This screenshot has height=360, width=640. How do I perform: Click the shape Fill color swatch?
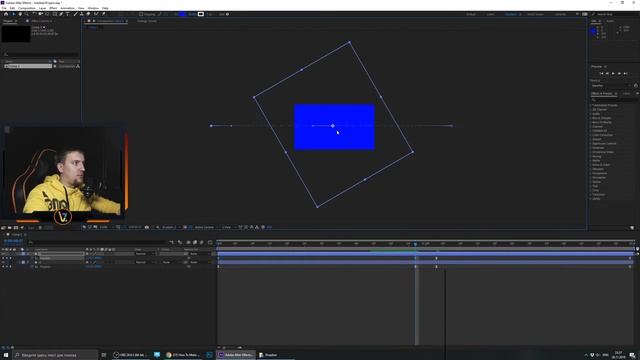point(182,14)
